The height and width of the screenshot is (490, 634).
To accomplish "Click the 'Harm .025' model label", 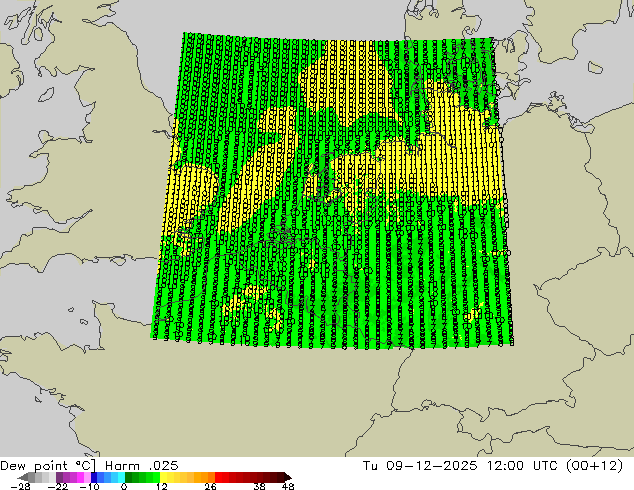I will 142,466.
